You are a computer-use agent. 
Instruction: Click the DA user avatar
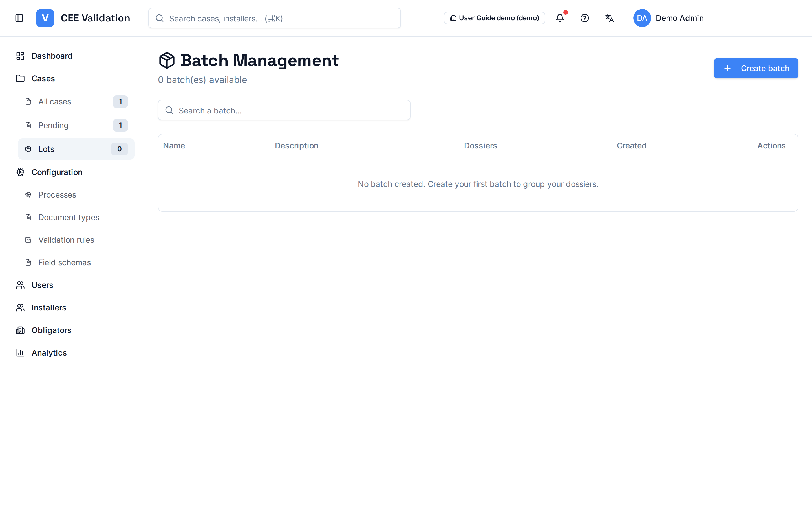click(x=642, y=18)
